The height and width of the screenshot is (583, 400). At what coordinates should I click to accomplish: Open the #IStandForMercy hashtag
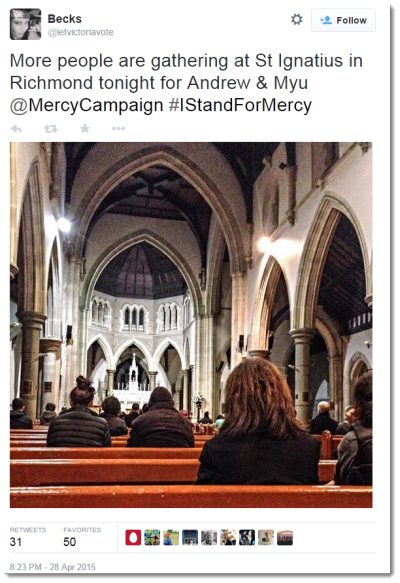(240, 105)
